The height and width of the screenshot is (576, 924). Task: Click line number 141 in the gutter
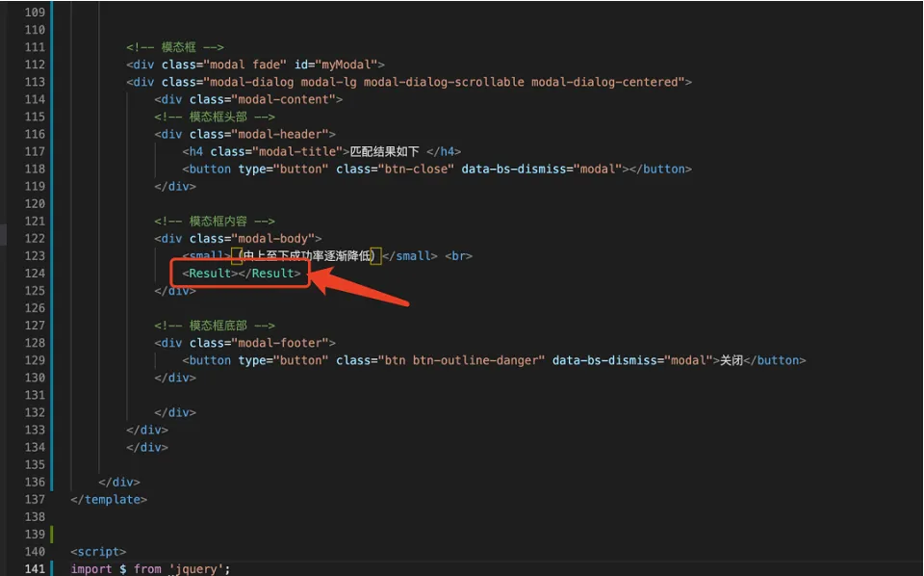35,569
